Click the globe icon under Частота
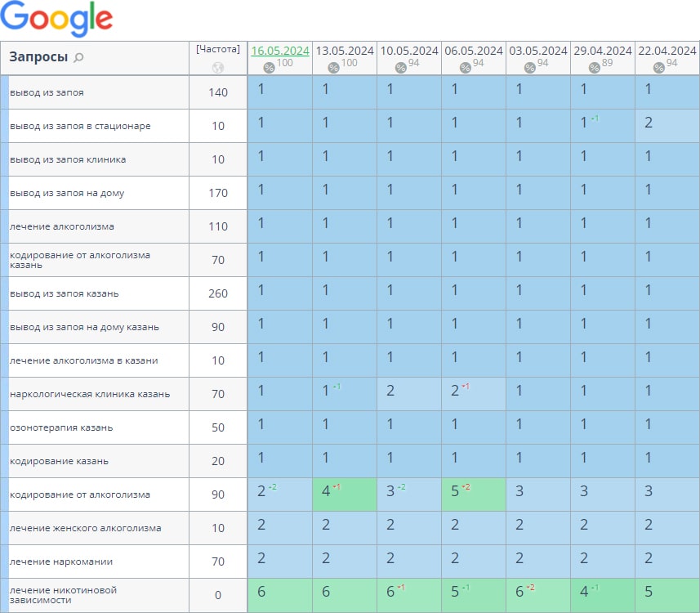 (x=217, y=68)
